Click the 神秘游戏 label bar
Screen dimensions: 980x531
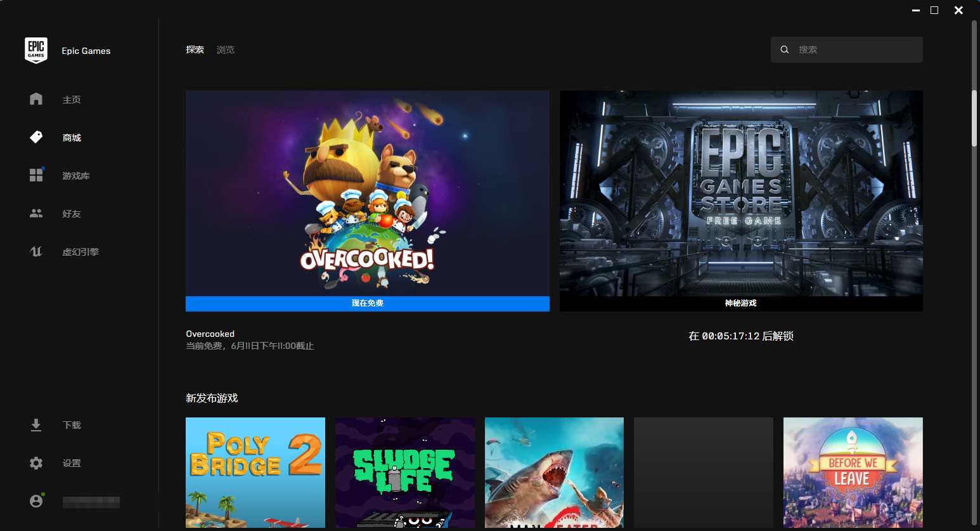(x=741, y=303)
